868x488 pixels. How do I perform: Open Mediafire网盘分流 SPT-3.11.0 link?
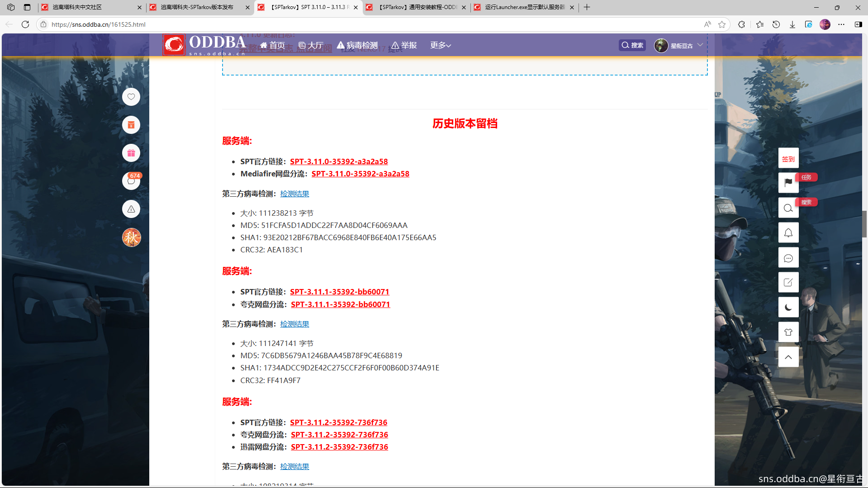[x=360, y=174]
